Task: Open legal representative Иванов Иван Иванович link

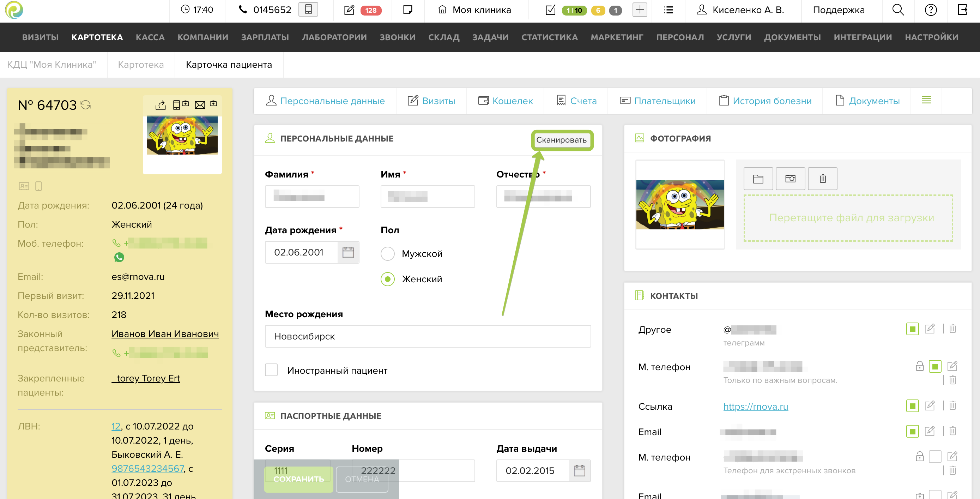Action: [x=165, y=334]
